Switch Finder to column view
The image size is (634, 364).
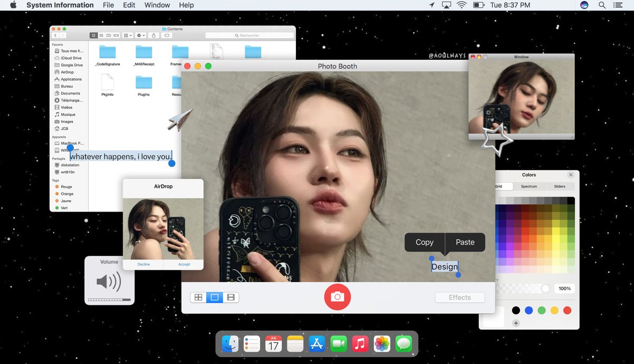pos(109,35)
